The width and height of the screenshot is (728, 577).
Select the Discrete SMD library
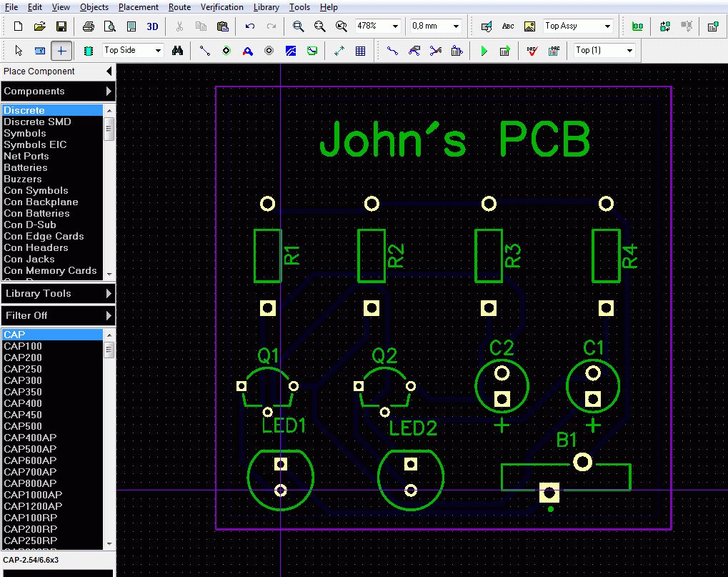tap(52, 122)
